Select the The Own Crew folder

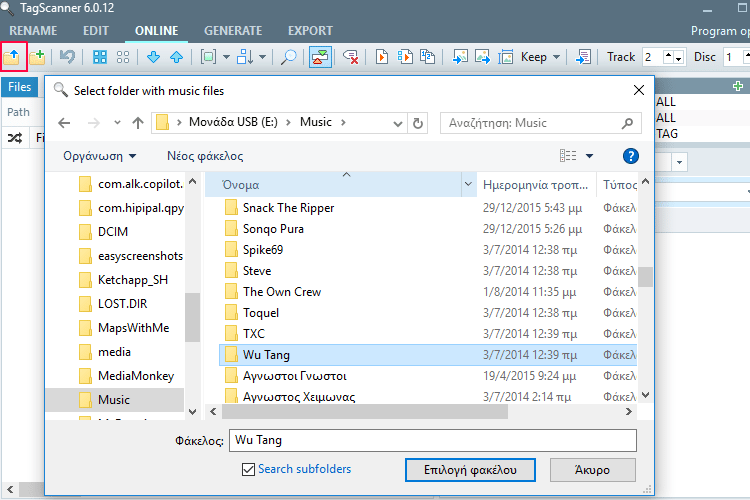pyautogui.click(x=428, y=292)
